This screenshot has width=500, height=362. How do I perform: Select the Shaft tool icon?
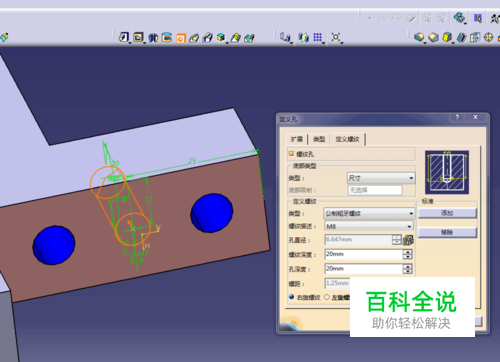[x=153, y=38]
